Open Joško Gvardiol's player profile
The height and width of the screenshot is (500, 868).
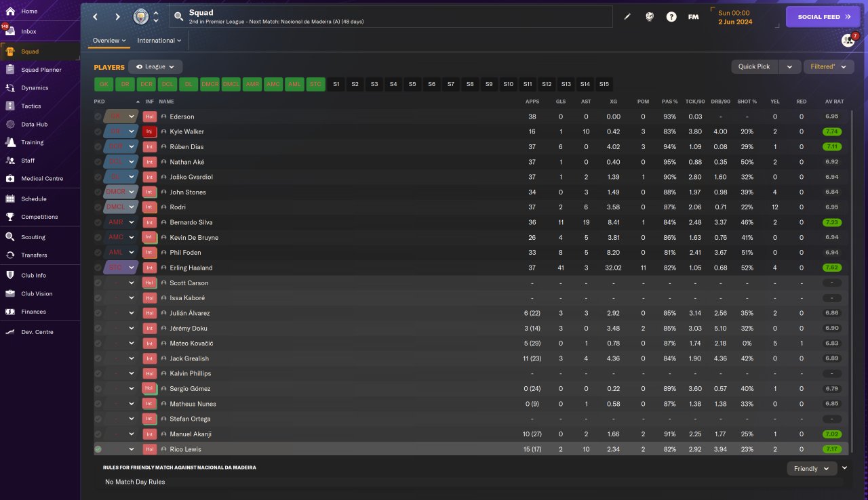point(191,177)
